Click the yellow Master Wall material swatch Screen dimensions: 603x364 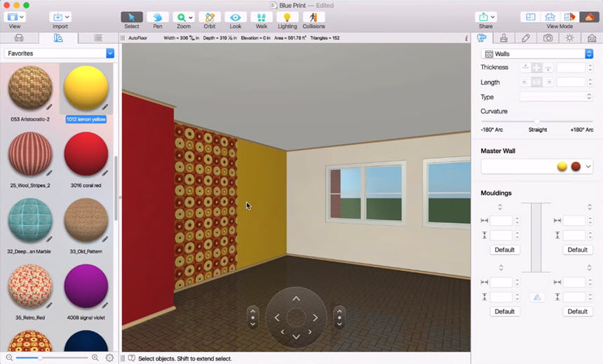[x=562, y=167]
